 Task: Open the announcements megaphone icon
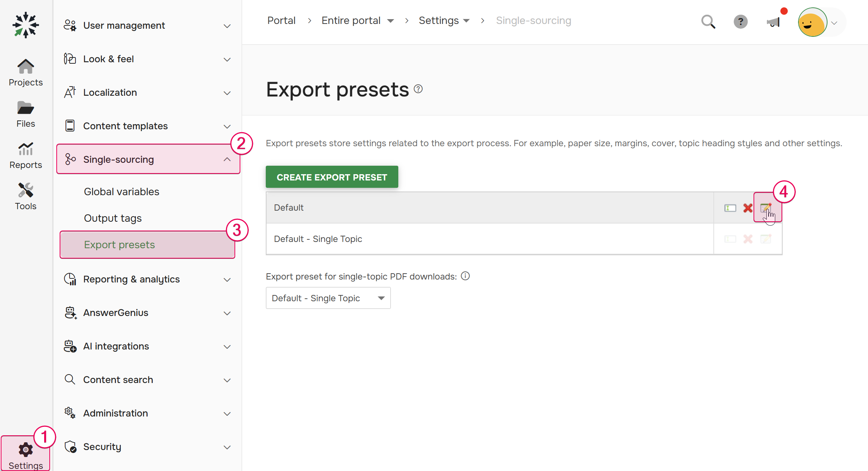pyautogui.click(x=773, y=22)
